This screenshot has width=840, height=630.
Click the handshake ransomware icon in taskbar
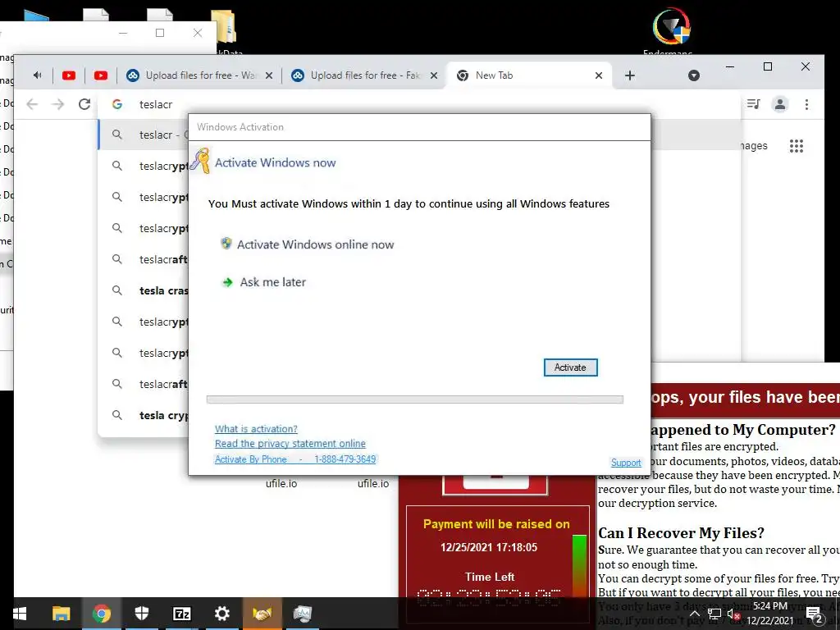click(x=262, y=614)
